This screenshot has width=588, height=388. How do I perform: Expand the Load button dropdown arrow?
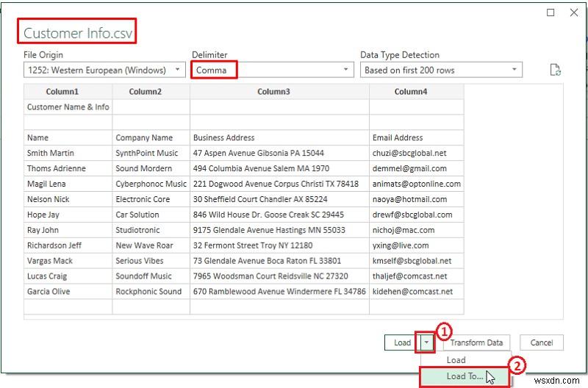(426, 342)
